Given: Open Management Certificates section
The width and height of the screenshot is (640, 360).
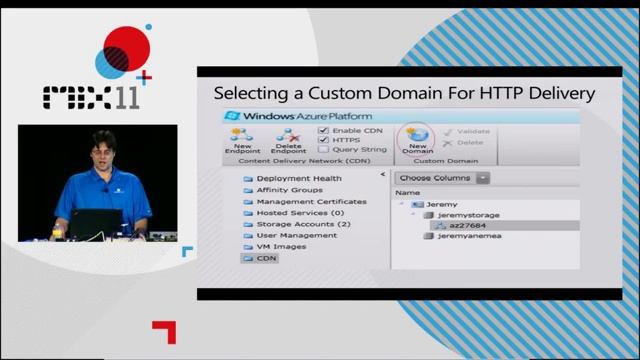Looking at the screenshot, I should (x=312, y=201).
